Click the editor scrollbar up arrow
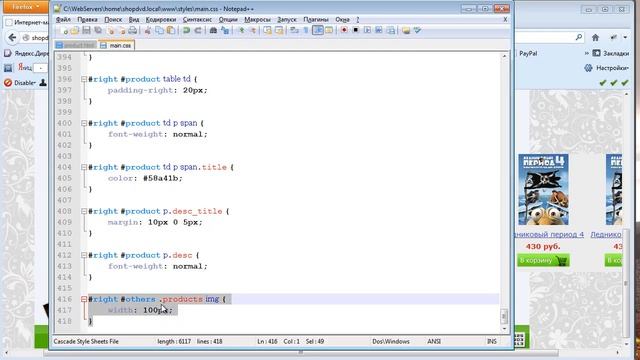The height and width of the screenshot is (360, 640). [504, 56]
